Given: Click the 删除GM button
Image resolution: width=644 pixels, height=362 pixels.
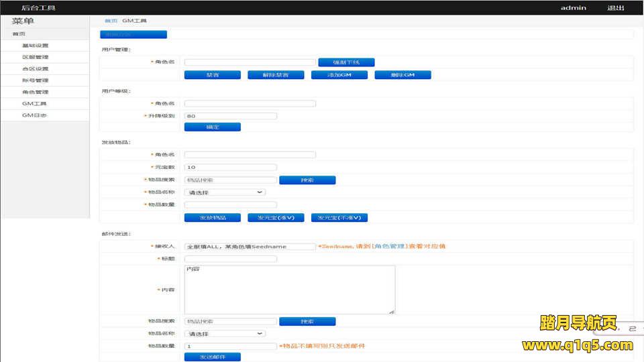Looking at the screenshot, I should tap(402, 75).
